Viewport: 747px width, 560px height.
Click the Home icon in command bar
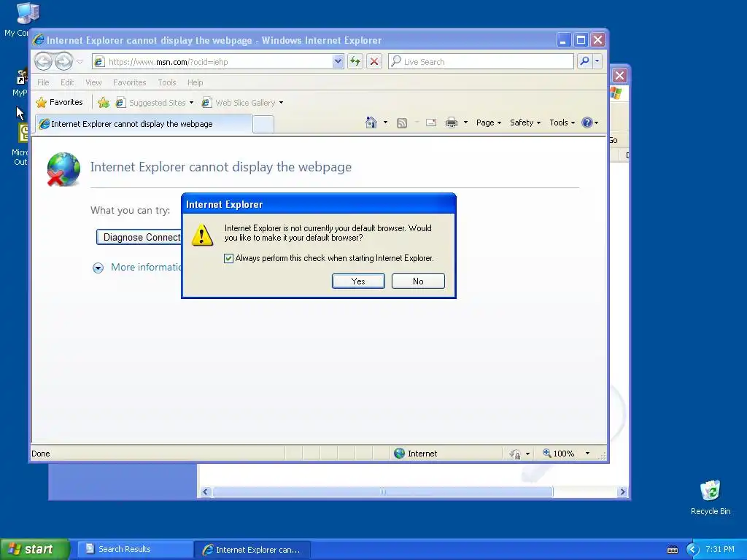point(371,122)
